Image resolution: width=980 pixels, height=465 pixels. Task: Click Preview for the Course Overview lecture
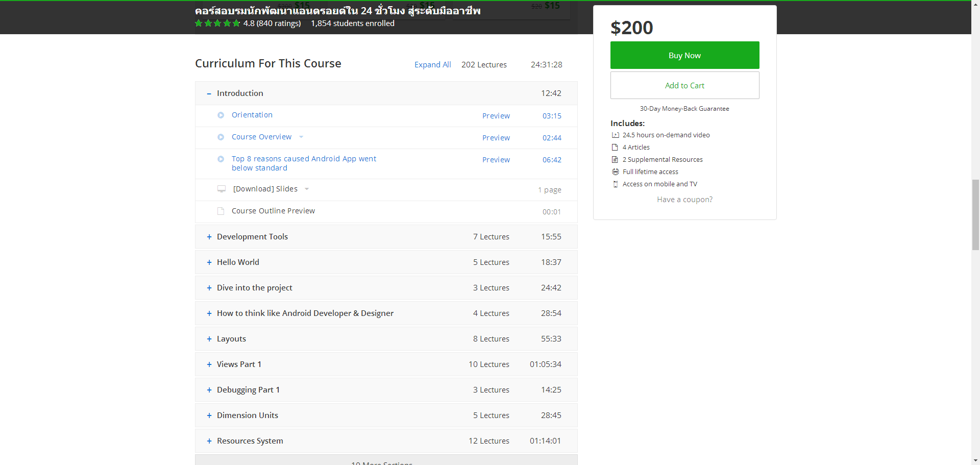click(496, 138)
